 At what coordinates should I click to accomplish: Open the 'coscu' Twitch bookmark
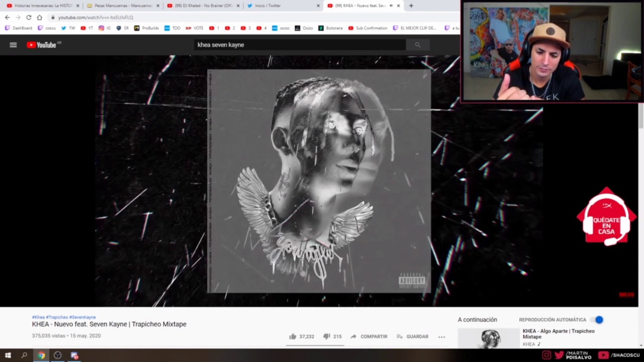47,28
